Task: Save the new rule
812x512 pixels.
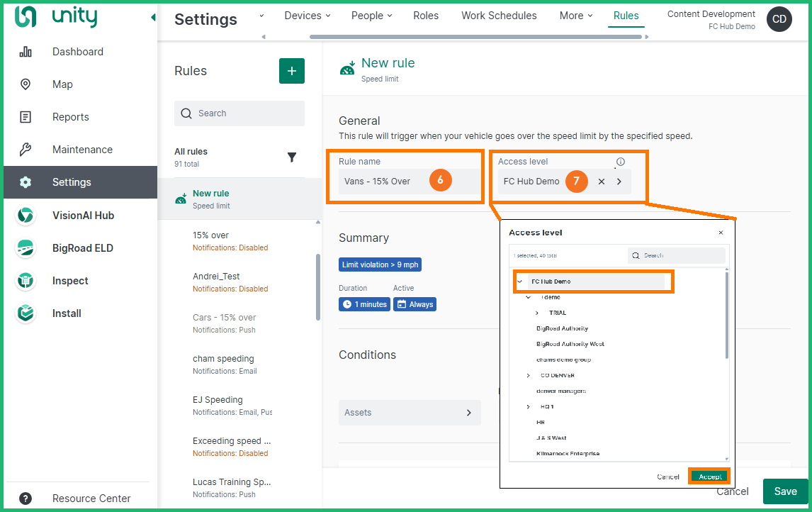Action: (x=785, y=491)
